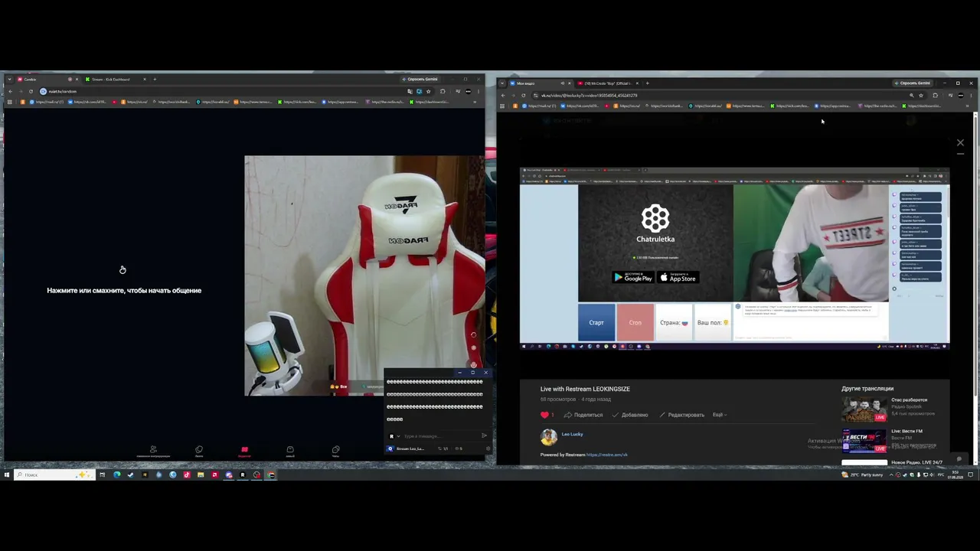The image size is (980, 551).
Task: Open the Вести FM live broadcast thumbnail
Action: click(864, 441)
